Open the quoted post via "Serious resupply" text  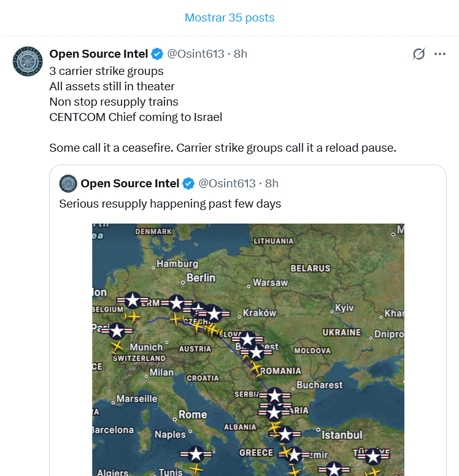point(170,203)
